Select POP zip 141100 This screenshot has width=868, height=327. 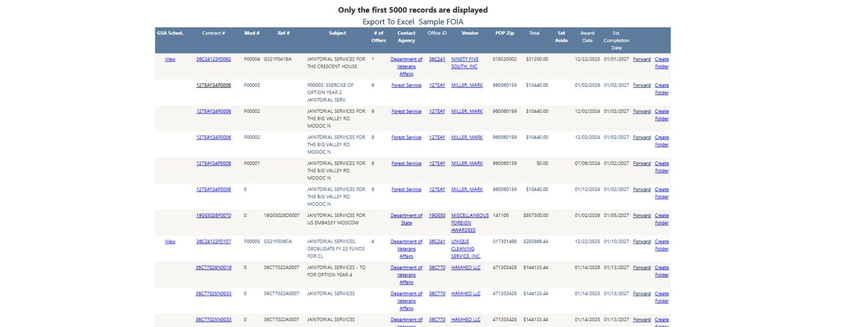pos(500,216)
